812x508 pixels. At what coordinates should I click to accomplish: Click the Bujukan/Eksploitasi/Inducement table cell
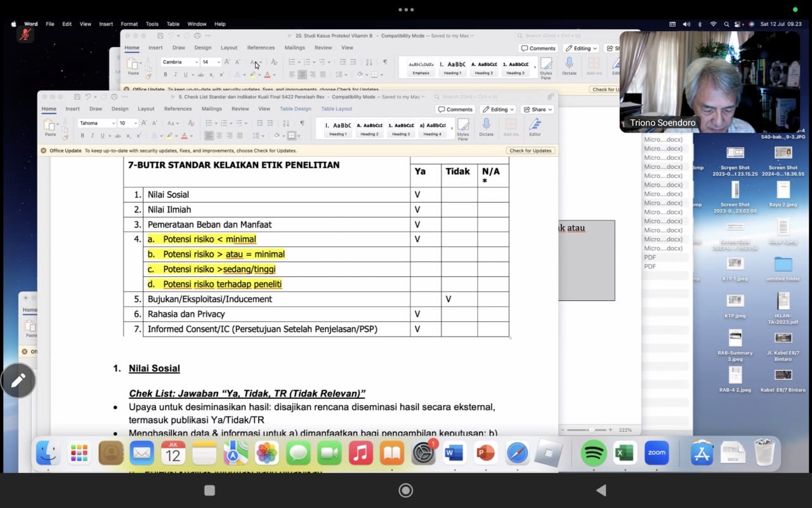277,299
